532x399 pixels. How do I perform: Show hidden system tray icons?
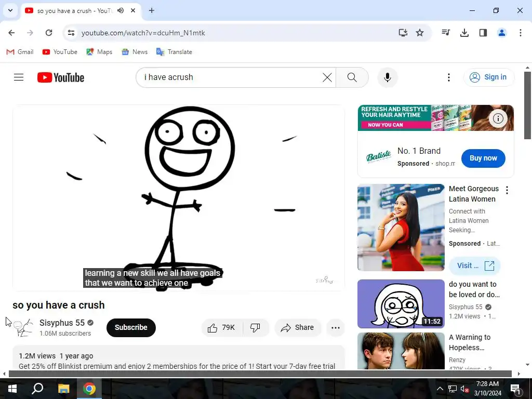(440, 389)
